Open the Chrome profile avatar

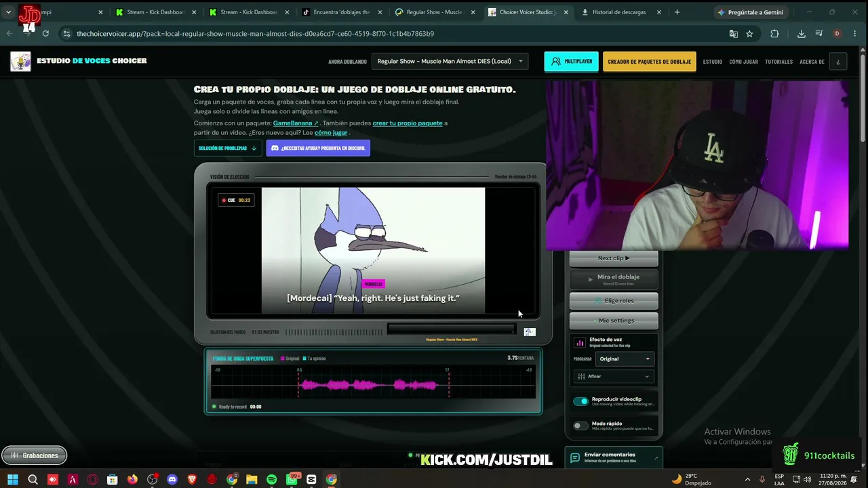pyautogui.click(x=837, y=33)
